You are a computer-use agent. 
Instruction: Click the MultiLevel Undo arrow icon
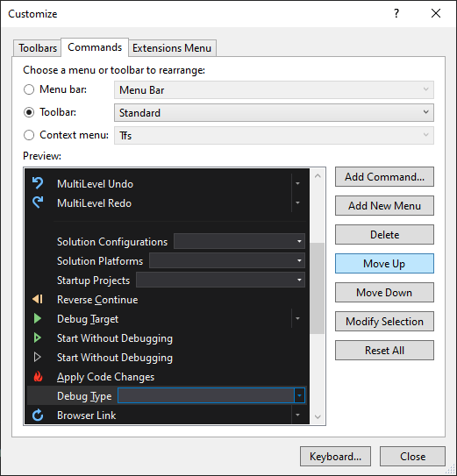(x=38, y=183)
